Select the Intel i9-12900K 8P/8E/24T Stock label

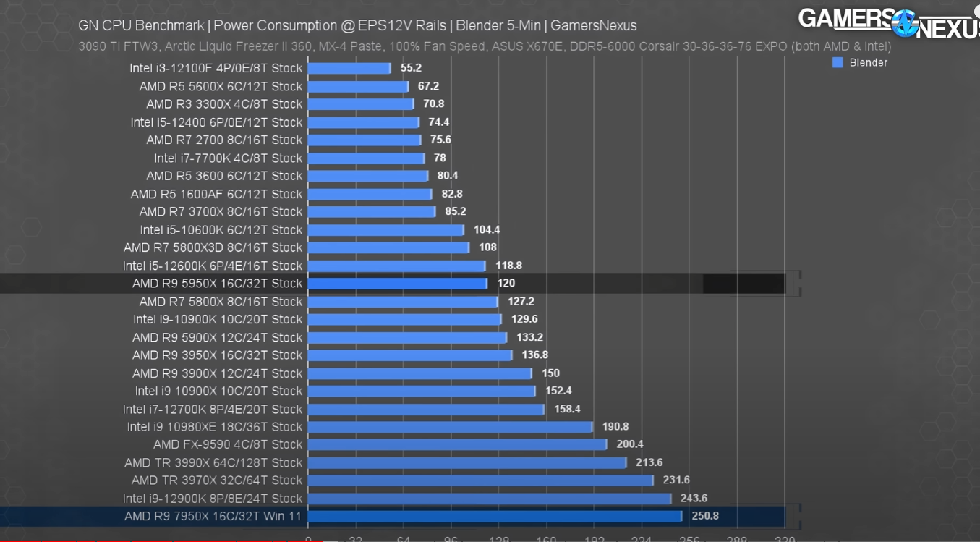point(212,498)
